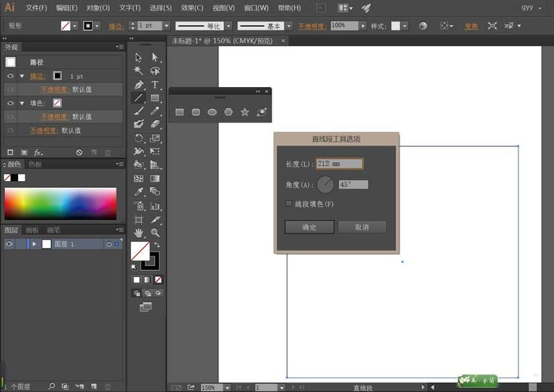Collapse the 描边 appearance row
The image size is (554, 392).
coord(22,76)
